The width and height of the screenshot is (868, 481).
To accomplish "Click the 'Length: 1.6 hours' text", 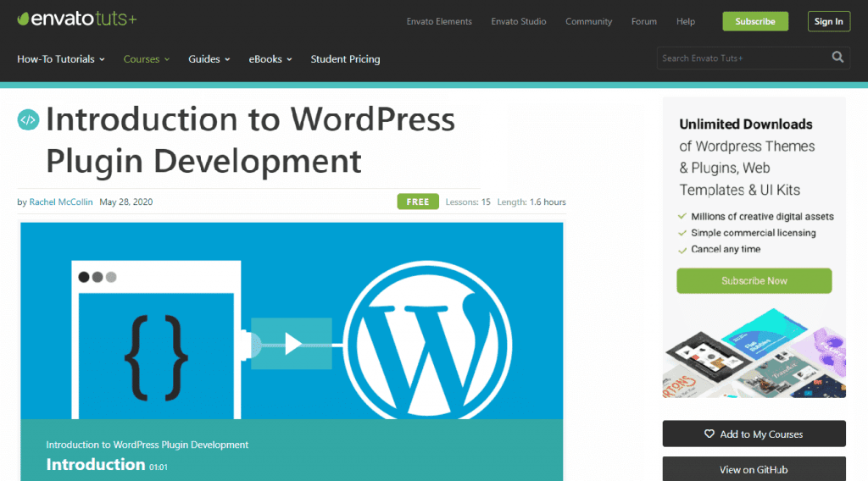I will point(531,202).
